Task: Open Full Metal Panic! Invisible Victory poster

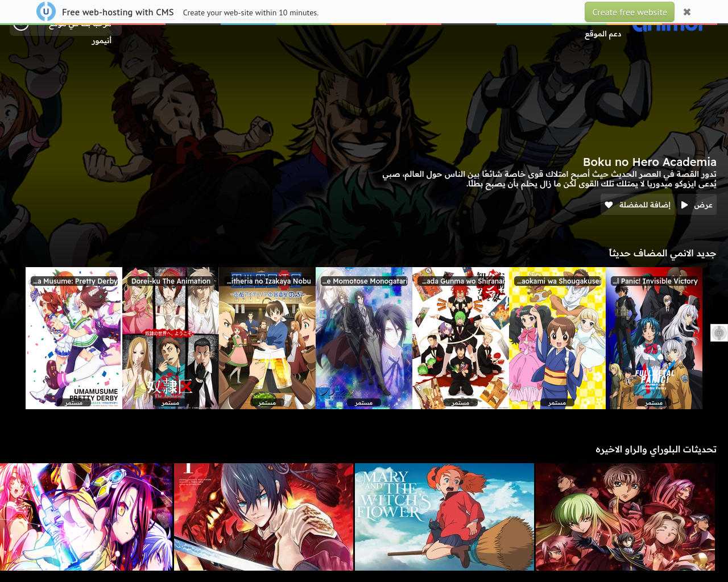Action: pyautogui.click(x=654, y=338)
